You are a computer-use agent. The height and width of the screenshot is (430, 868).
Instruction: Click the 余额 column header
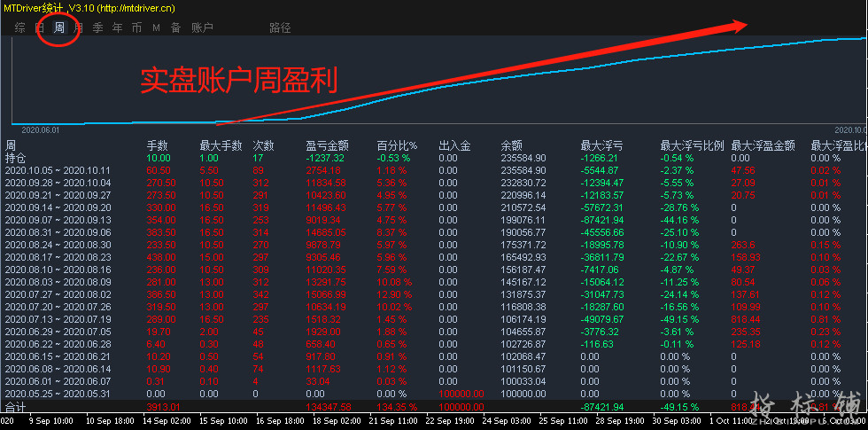click(x=511, y=145)
